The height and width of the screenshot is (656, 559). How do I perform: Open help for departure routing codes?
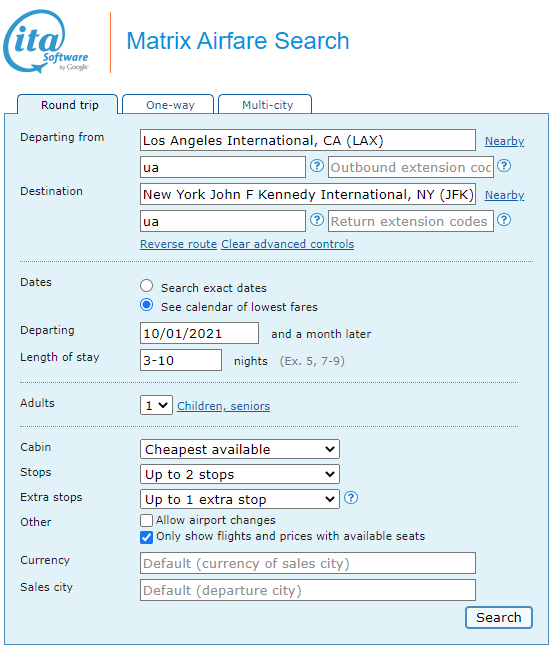(x=317, y=166)
